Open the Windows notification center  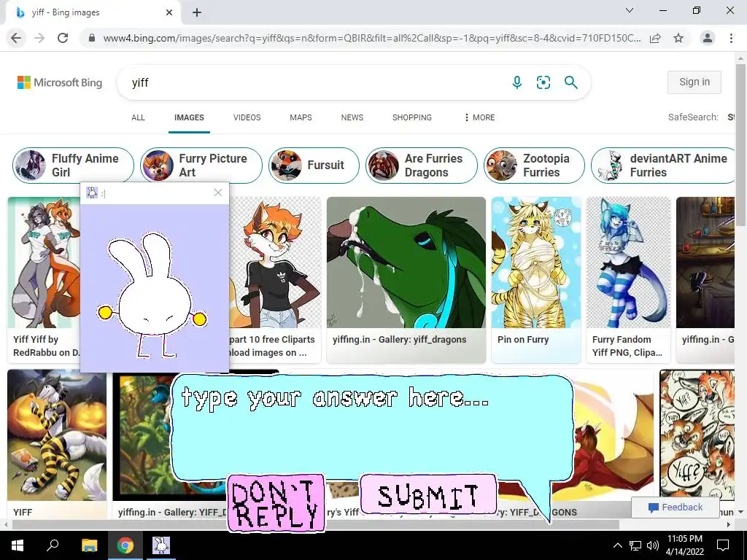click(x=723, y=545)
